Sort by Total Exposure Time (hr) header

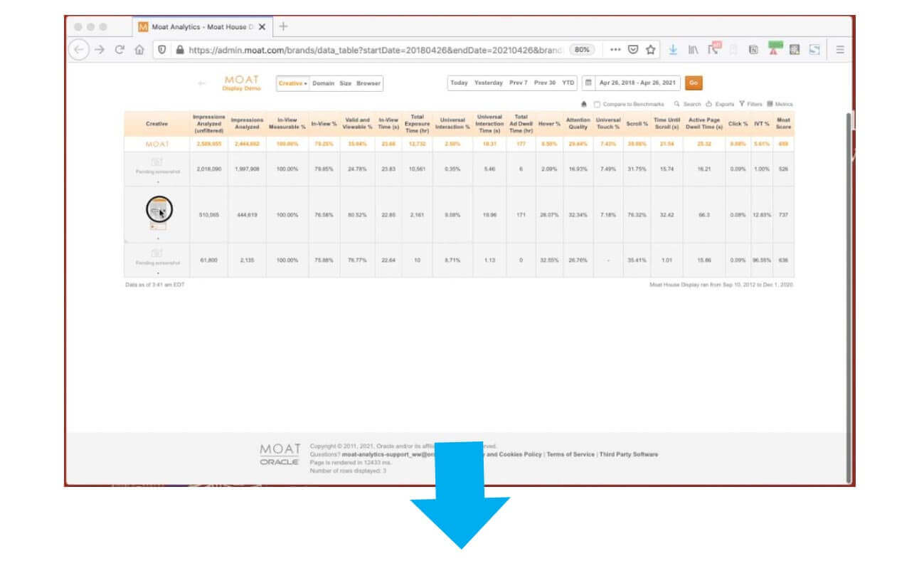point(417,124)
